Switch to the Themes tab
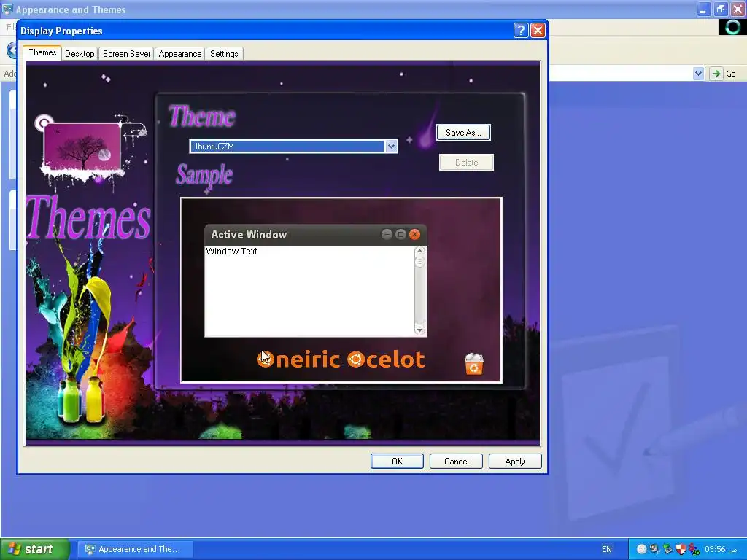This screenshot has width=747, height=560. click(x=42, y=52)
